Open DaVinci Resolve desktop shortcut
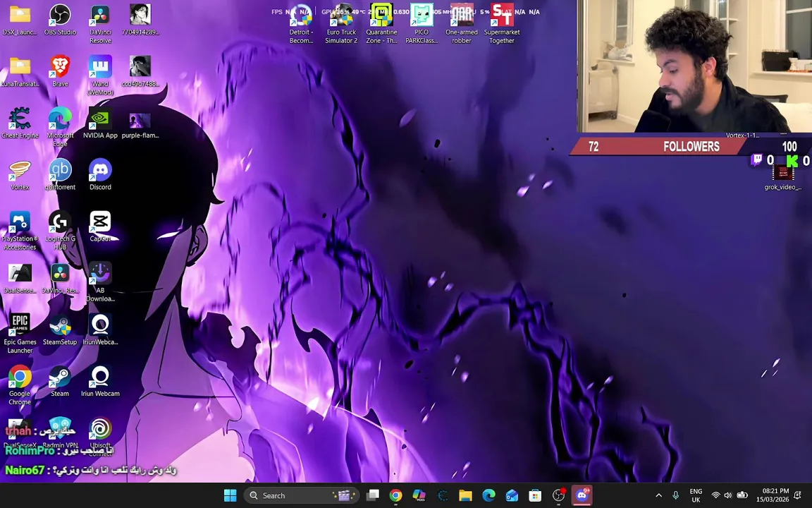The height and width of the screenshot is (508, 812). [100, 25]
